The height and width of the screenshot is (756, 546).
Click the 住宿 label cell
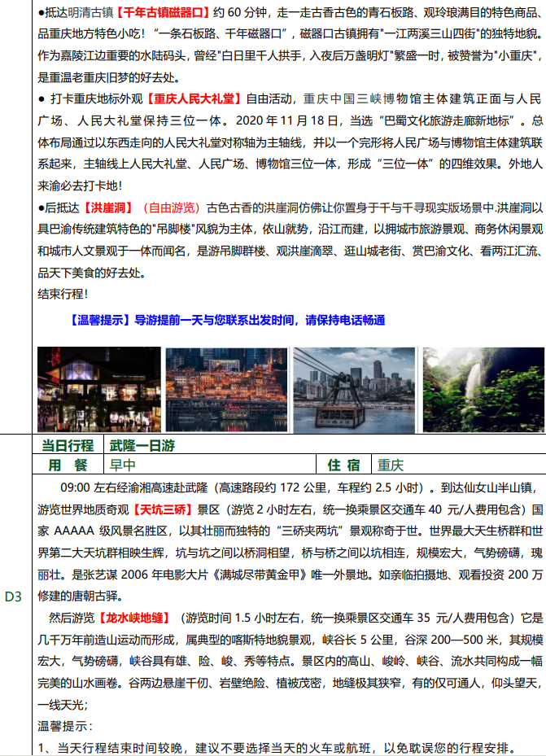pyautogui.click(x=343, y=465)
